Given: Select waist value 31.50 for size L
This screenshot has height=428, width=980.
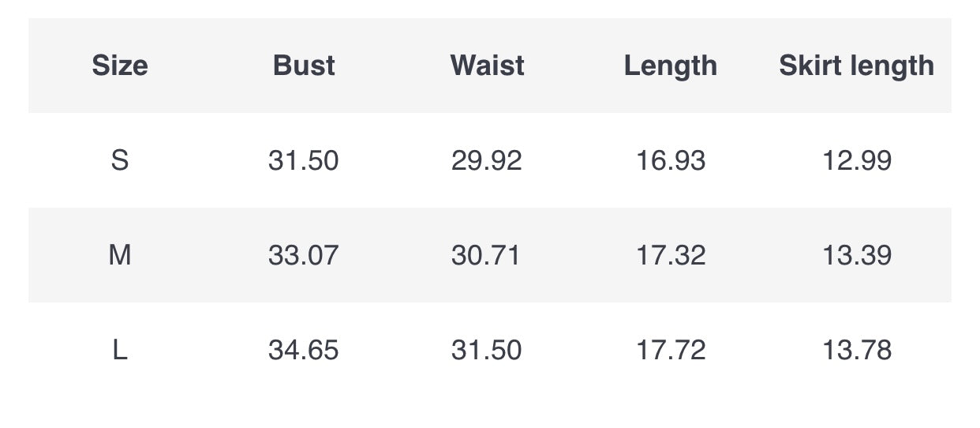Looking at the screenshot, I should 487,350.
